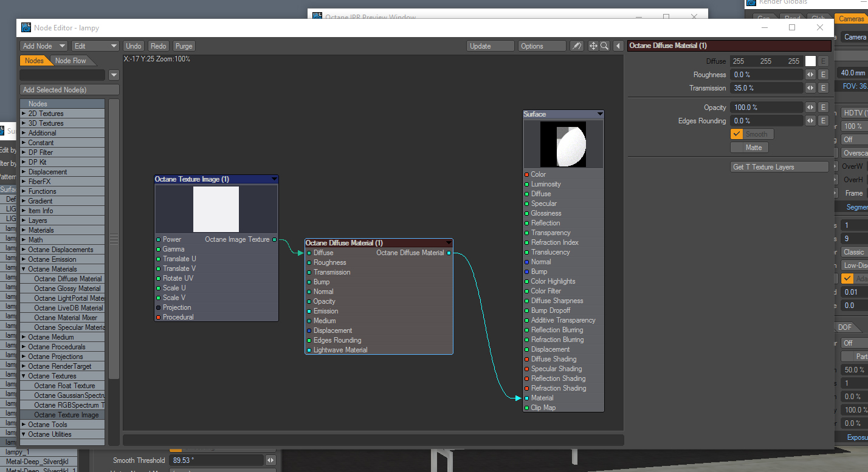Click Octane Diffuse Material output connector
Image resolution: width=868 pixels, height=472 pixels.
[x=449, y=253]
